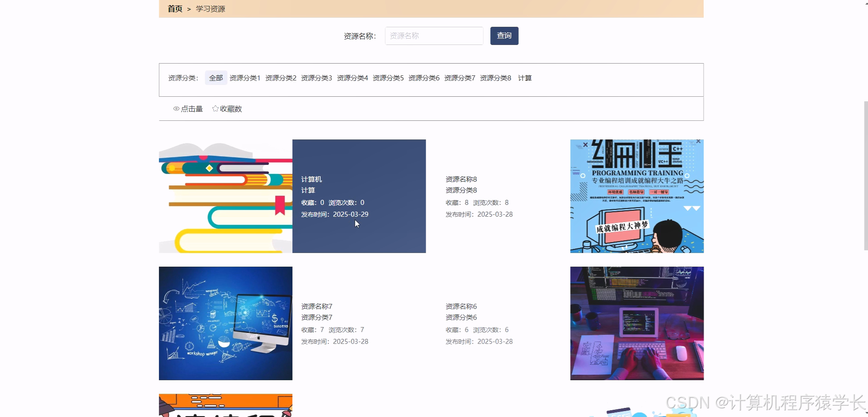This screenshot has height=417, width=868.
Task: Filter by 资源分类6
Action: [x=424, y=78]
